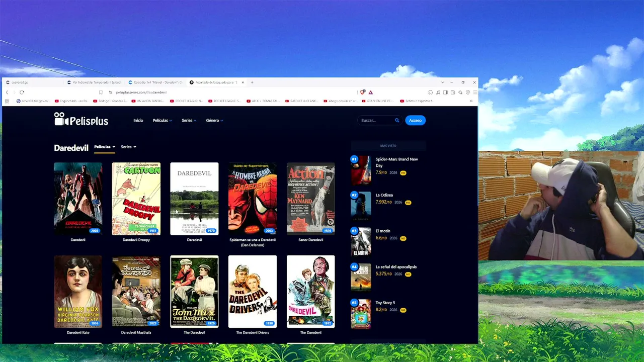Open the Series filter dropdown beside Daredevil heading
Viewport: 644px width, 362px height.
point(128,147)
